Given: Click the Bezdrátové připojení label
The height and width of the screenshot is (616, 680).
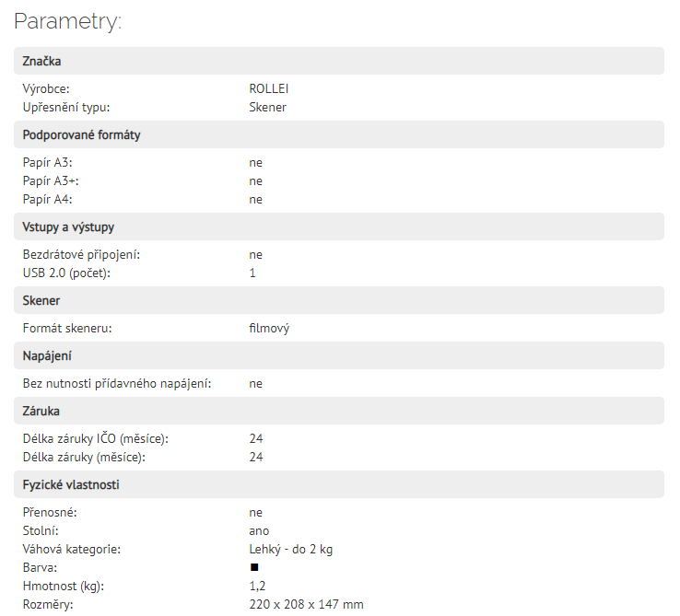Looking at the screenshot, I should click(81, 254).
